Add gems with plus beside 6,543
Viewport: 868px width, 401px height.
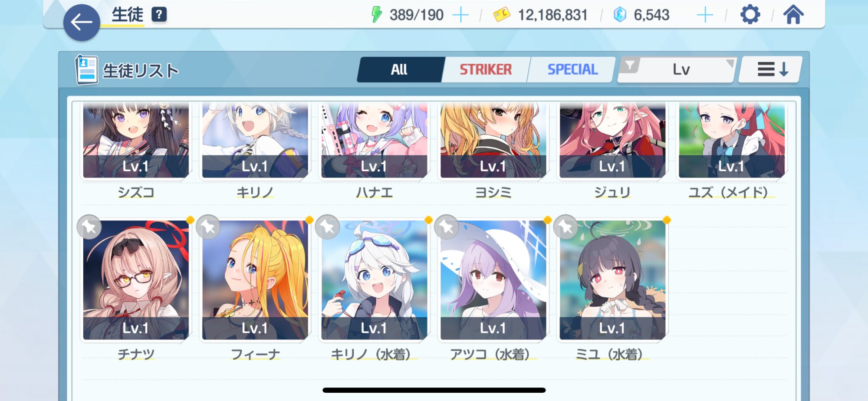click(x=705, y=15)
